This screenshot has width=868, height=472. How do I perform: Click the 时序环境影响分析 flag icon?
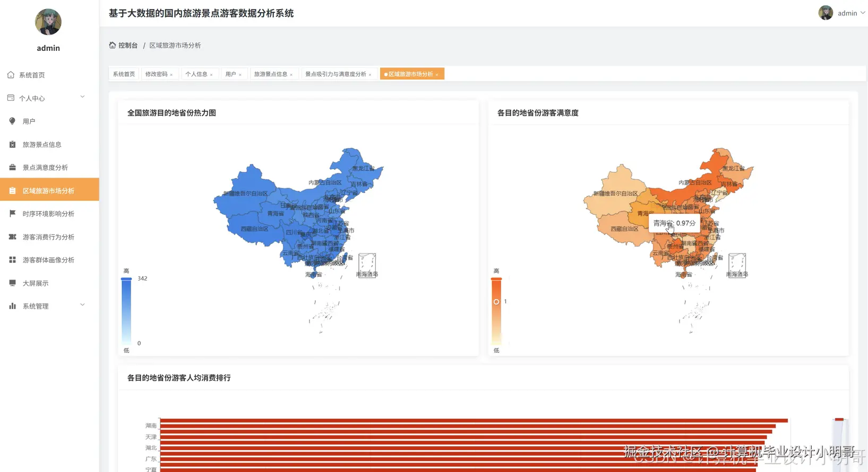[12, 214]
